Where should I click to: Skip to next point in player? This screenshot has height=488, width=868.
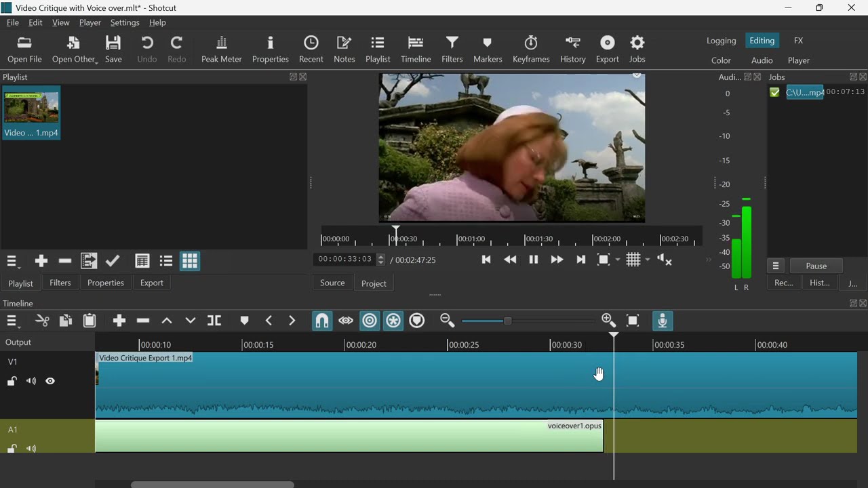click(580, 260)
